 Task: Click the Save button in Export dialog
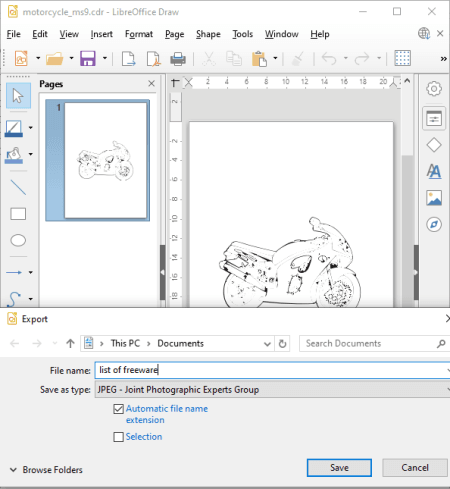point(339,468)
